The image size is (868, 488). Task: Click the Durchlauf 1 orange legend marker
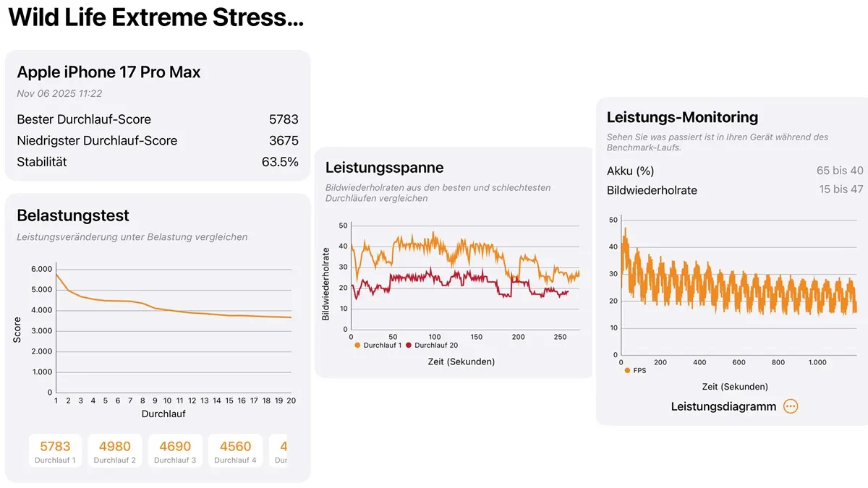(x=356, y=346)
